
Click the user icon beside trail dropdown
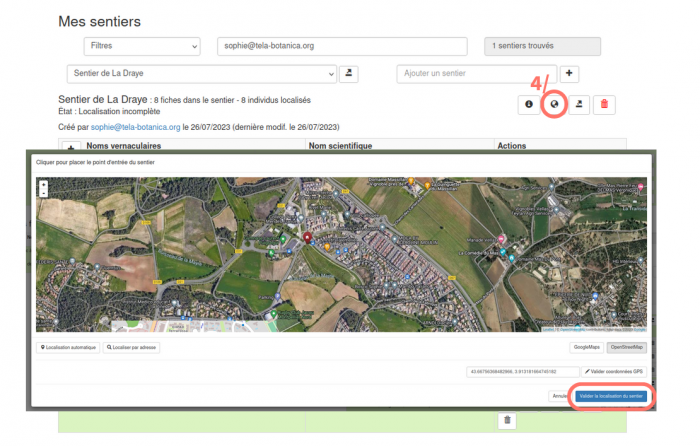click(348, 74)
